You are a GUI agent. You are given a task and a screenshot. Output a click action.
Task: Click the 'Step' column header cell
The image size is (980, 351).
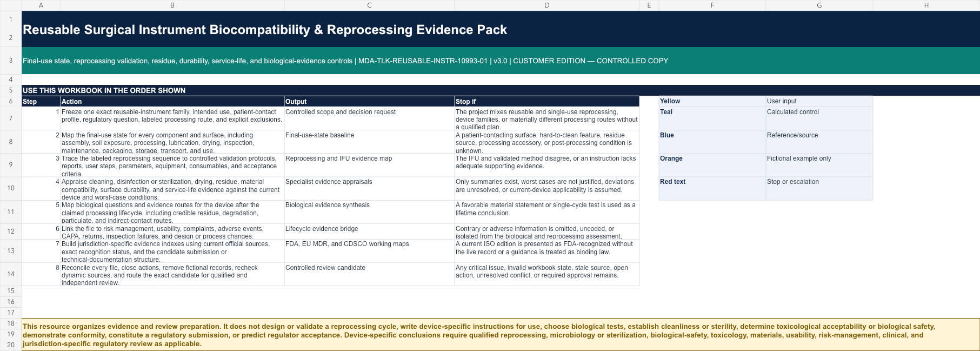pos(41,101)
